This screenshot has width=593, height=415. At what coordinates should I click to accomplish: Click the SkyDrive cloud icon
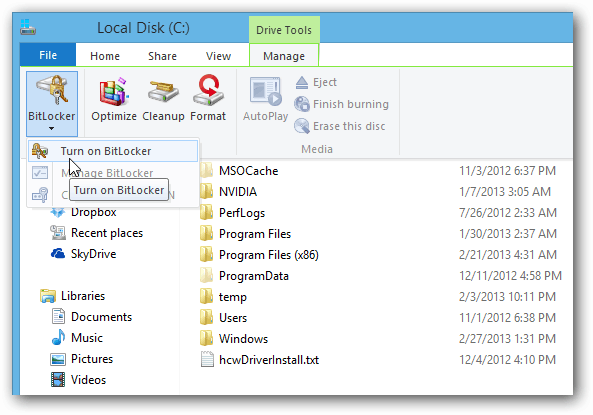pyautogui.click(x=58, y=253)
